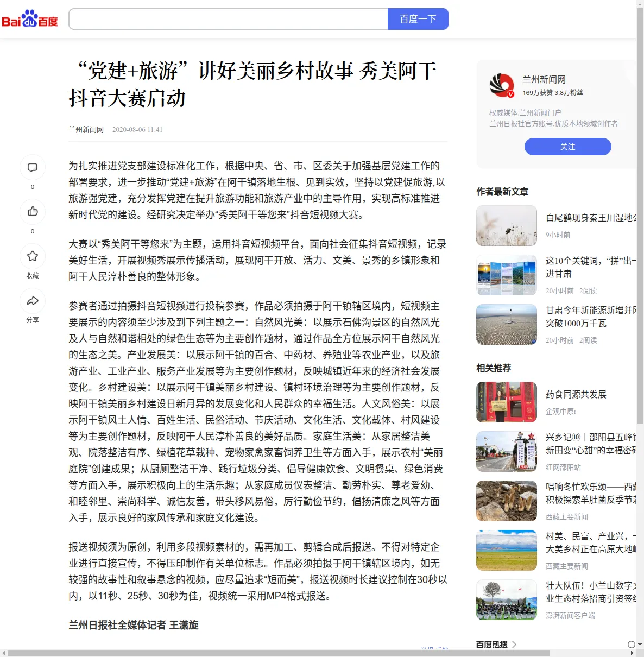Click 西藏主要新闻 under 唱响冬忙欢乐颂

point(567,517)
